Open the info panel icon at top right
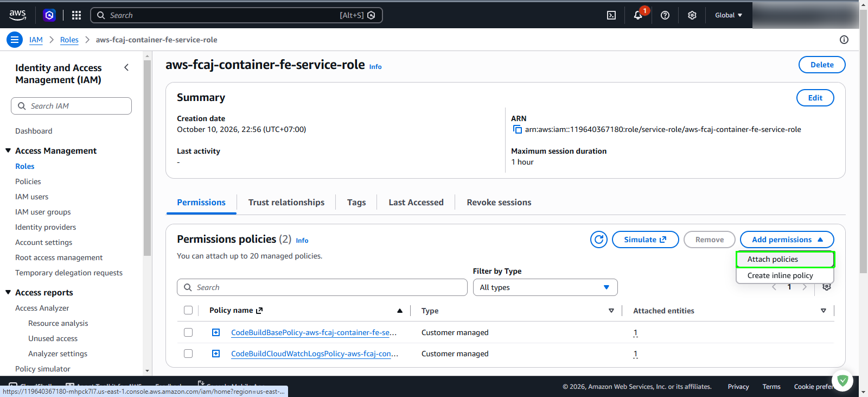This screenshot has height=397, width=868. pyautogui.click(x=844, y=40)
